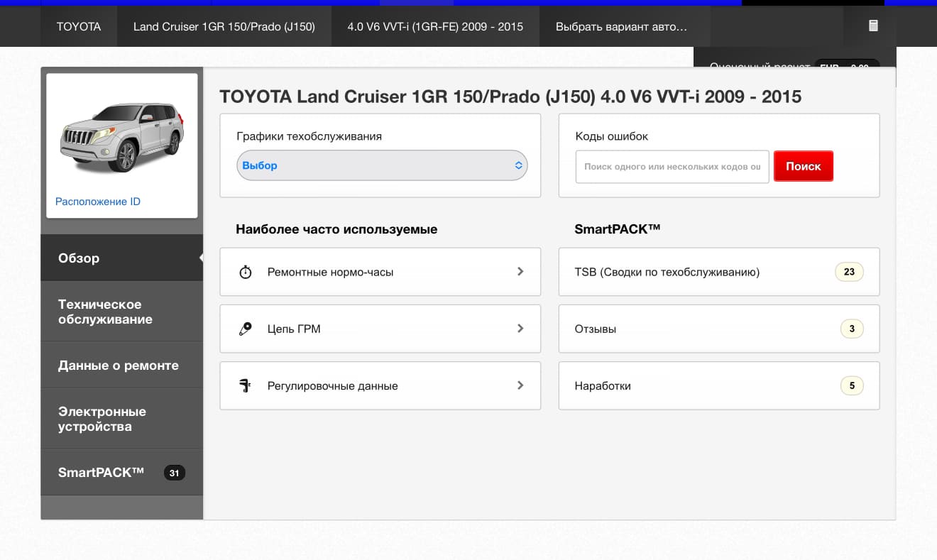The width and height of the screenshot is (937, 560).
Task: Open Выбрать вариант авто breadcrumb
Action: coord(621,26)
